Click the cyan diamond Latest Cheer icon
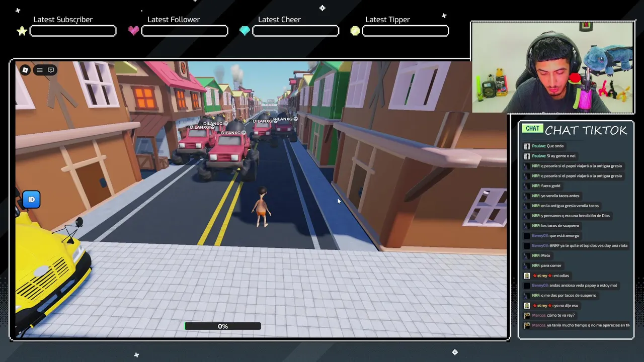 [x=245, y=31]
